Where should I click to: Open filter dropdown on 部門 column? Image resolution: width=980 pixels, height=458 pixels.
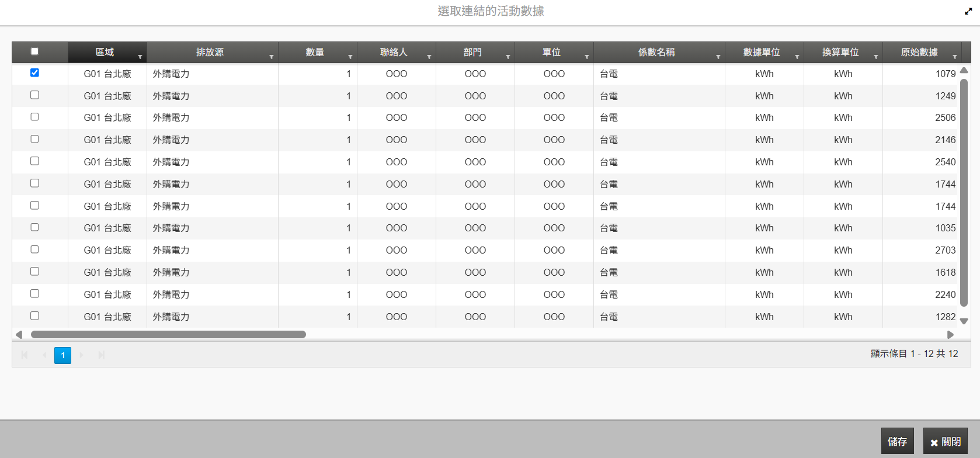[508, 57]
